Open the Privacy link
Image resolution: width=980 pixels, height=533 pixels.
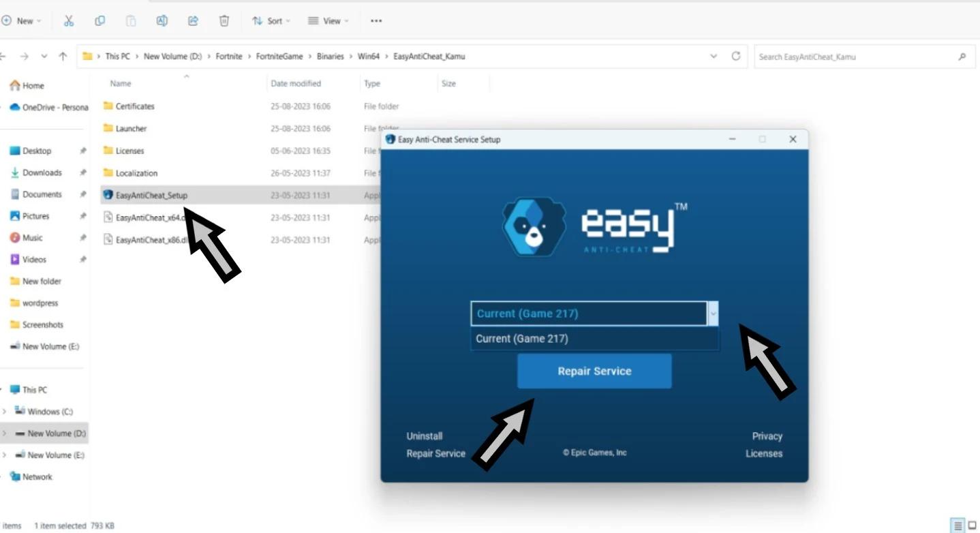(x=767, y=436)
